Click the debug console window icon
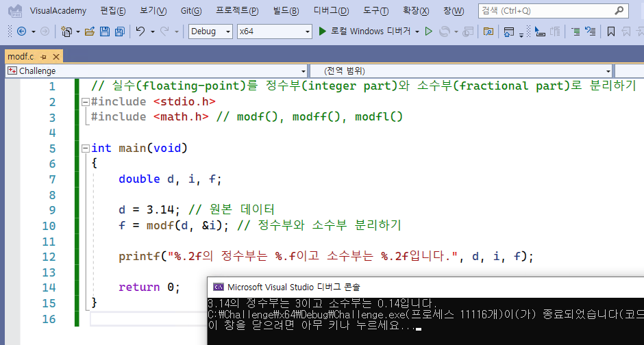The width and height of the screenshot is (644, 345). click(218, 287)
